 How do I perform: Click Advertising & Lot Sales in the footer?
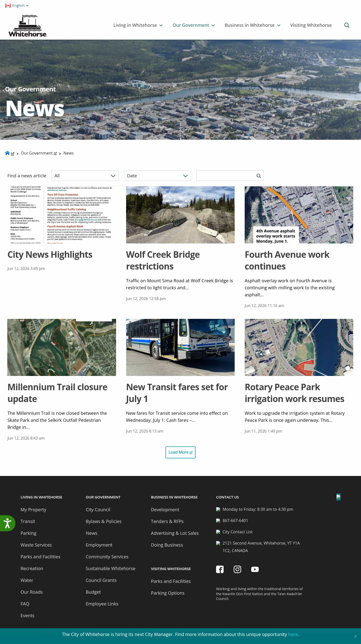[175, 533]
